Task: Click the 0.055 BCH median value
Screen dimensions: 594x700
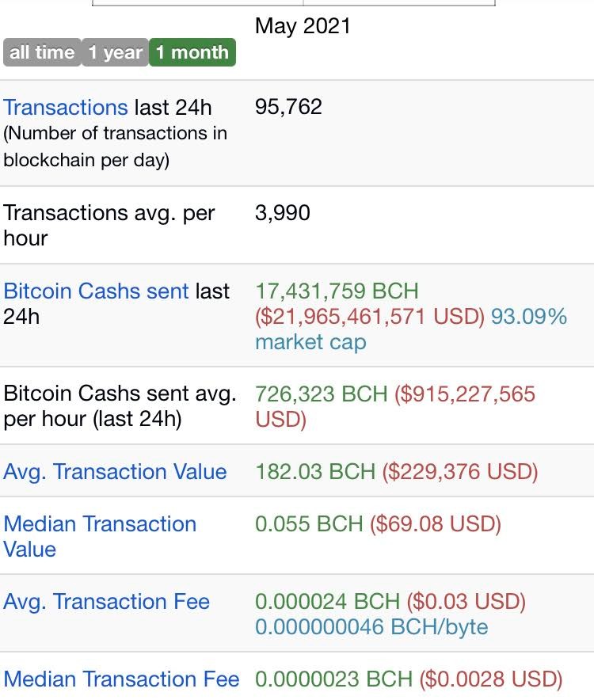Action: tap(309, 524)
